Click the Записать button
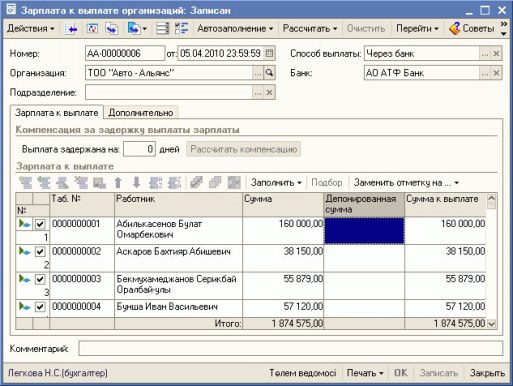This screenshot has height=386, width=513. point(439,373)
